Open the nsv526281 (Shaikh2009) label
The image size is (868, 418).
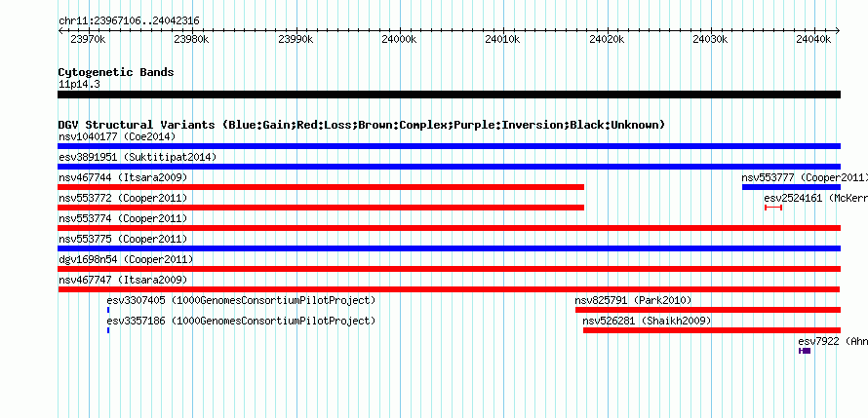648,321
